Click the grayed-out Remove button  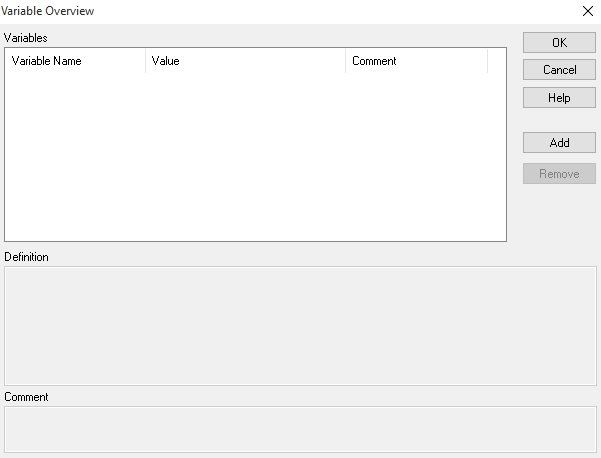click(559, 174)
